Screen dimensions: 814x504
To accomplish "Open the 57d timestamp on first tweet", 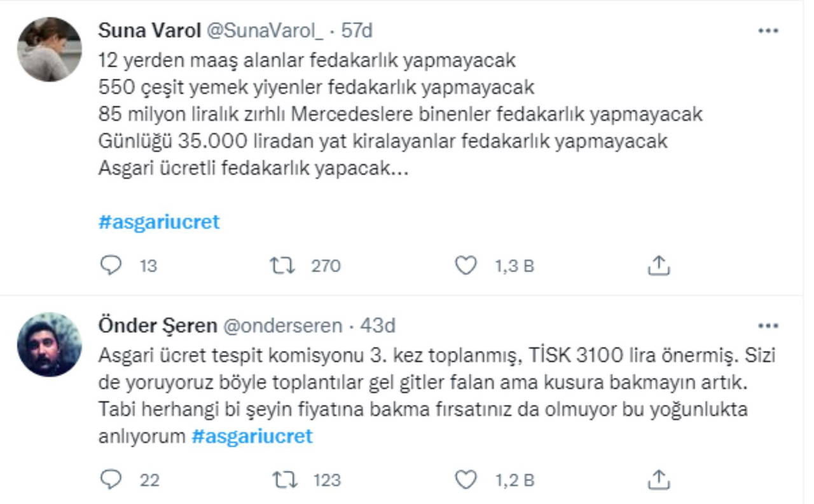I will [357, 31].
